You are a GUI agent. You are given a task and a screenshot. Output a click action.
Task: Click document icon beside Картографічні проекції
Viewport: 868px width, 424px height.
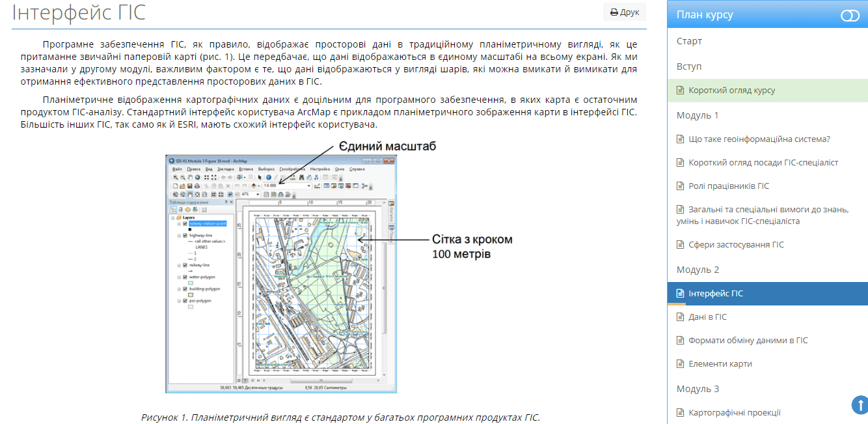[x=681, y=413]
